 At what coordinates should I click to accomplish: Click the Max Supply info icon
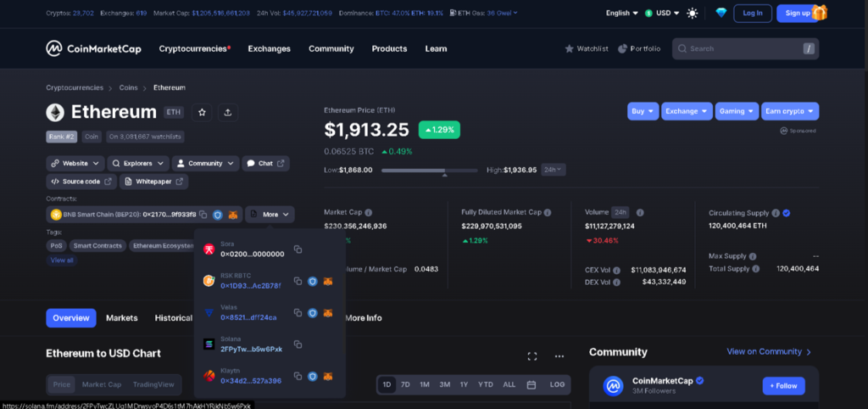tap(753, 256)
